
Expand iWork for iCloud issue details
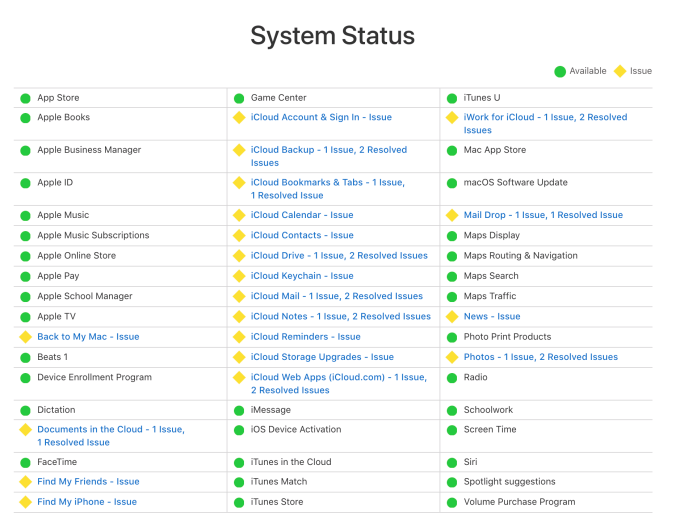545,117
